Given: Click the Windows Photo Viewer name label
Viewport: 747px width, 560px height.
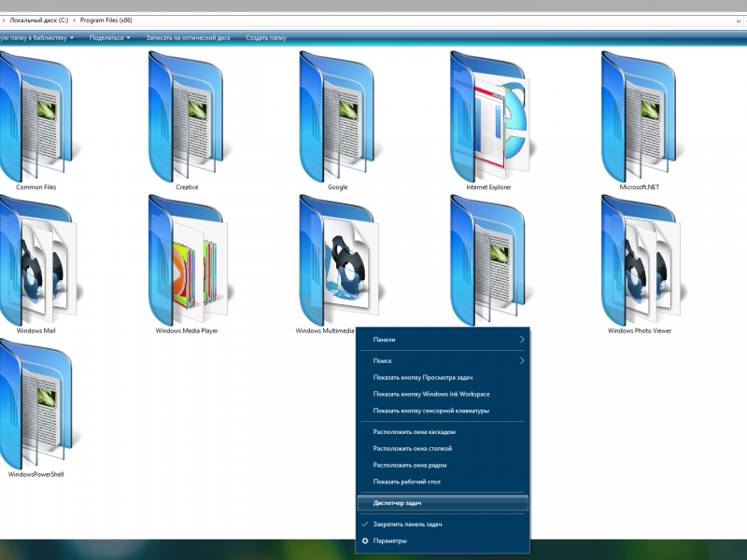Looking at the screenshot, I should [640, 331].
